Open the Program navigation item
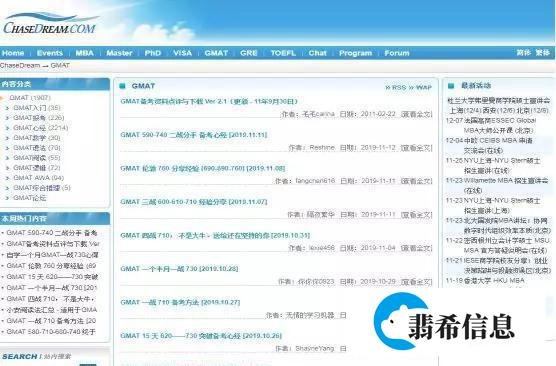This screenshot has width=556, height=366. pyautogui.click(x=355, y=53)
